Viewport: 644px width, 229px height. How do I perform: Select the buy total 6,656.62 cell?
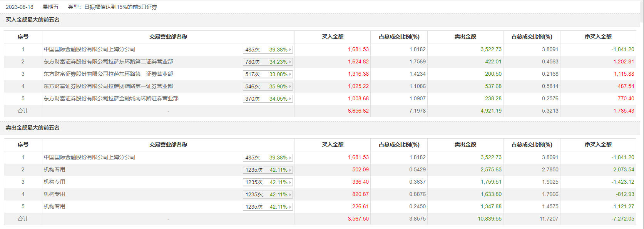click(x=358, y=111)
